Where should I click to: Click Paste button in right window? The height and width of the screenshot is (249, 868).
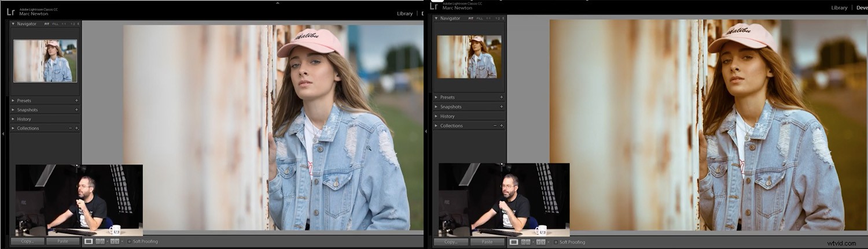[488, 242]
